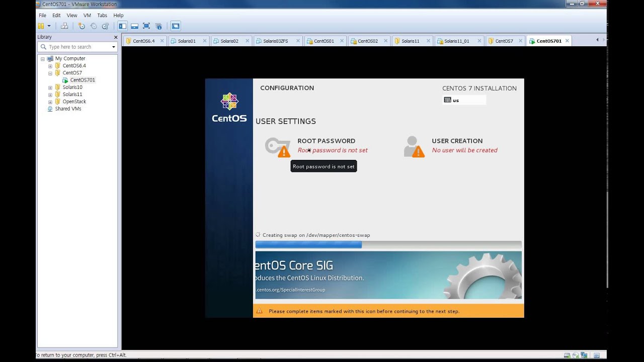644x362 pixels.
Task: Select CentOS701 VM in library tree
Action: [x=83, y=80]
